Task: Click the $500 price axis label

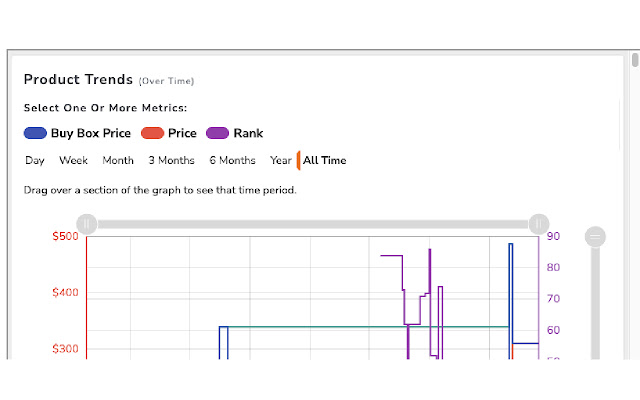Action: (65, 236)
